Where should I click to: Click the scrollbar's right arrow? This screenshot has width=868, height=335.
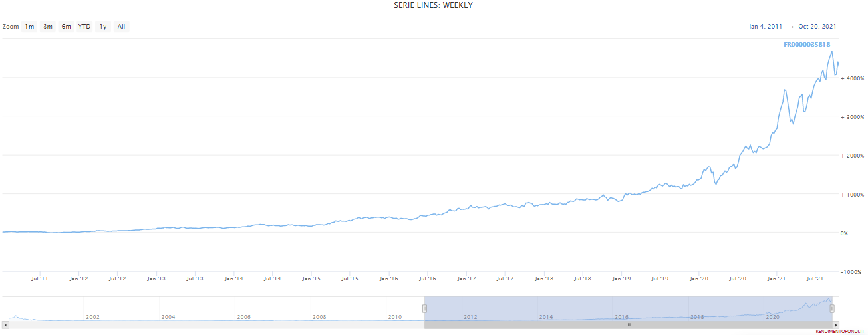[x=835, y=325]
